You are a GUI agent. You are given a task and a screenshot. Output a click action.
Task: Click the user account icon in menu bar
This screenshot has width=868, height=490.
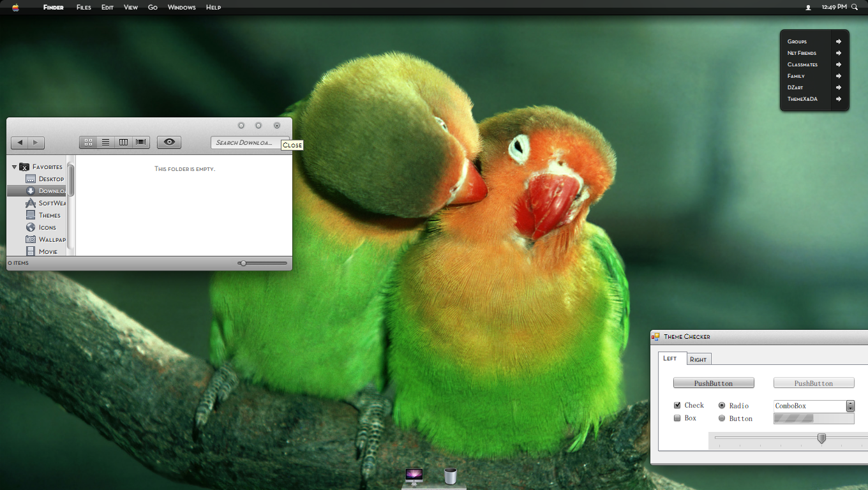(809, 8)
